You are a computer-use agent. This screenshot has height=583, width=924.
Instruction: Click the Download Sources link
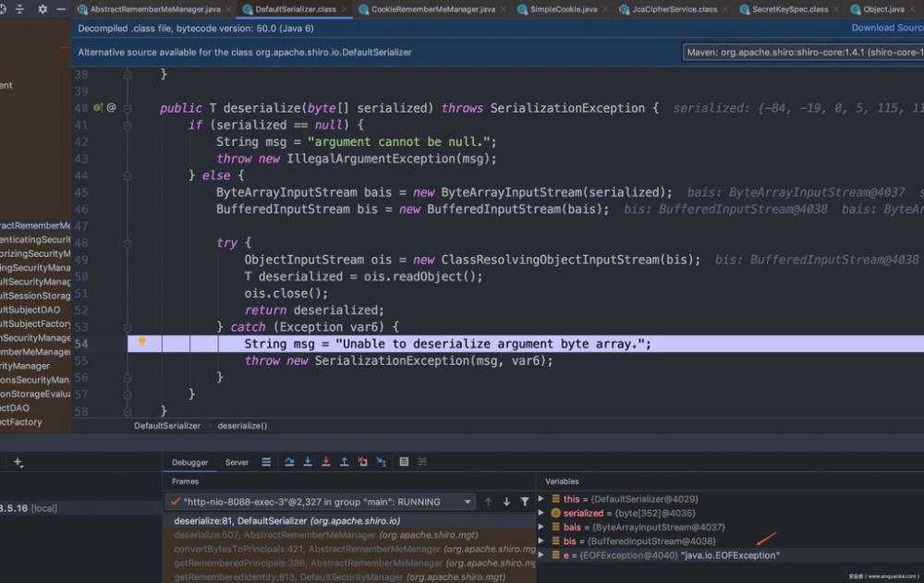(886, 28)
